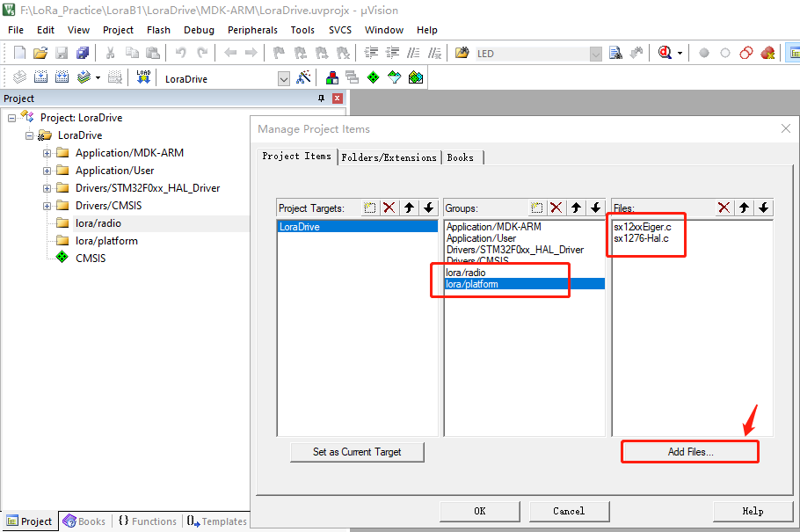The width and height of the screenshot is (800, 532).
Task: Click the Add Files... button
Action: point(690,452)
